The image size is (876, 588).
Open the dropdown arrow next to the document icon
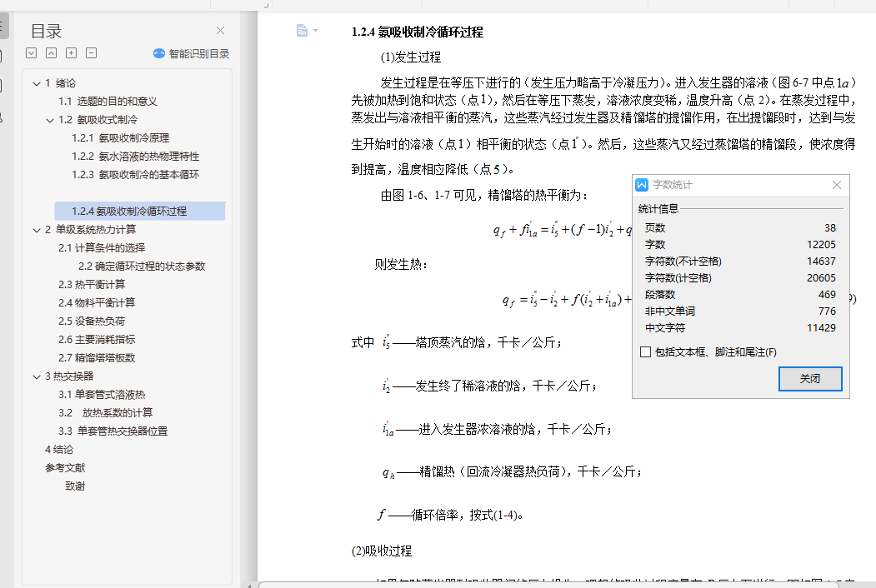[316, 30]
